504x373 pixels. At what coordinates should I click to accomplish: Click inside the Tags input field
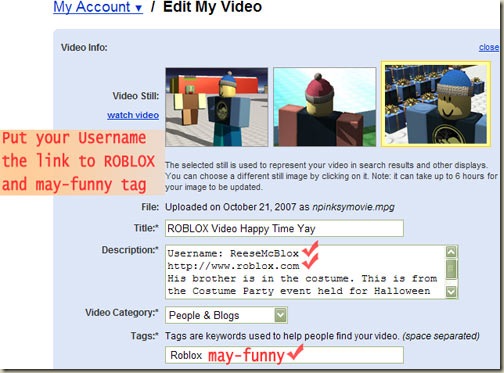284,355
